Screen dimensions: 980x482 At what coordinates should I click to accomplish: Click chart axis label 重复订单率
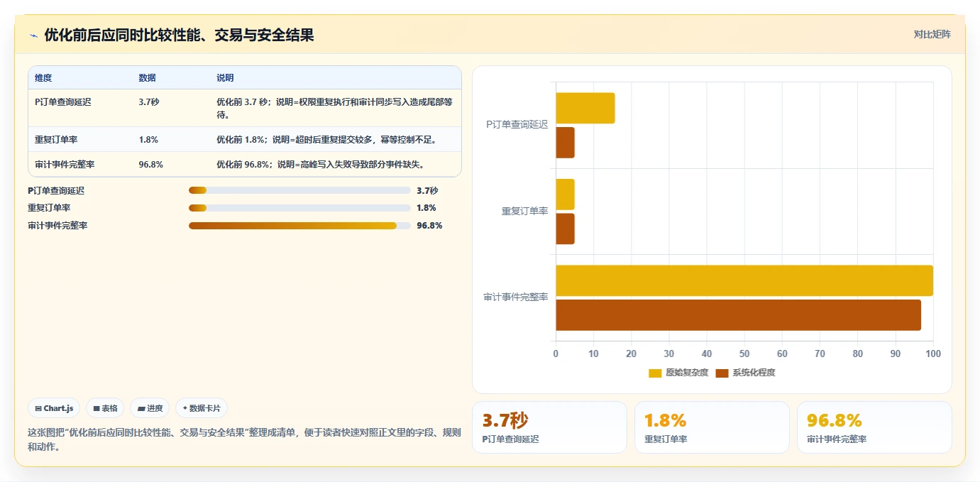click(x=524, y=212)
